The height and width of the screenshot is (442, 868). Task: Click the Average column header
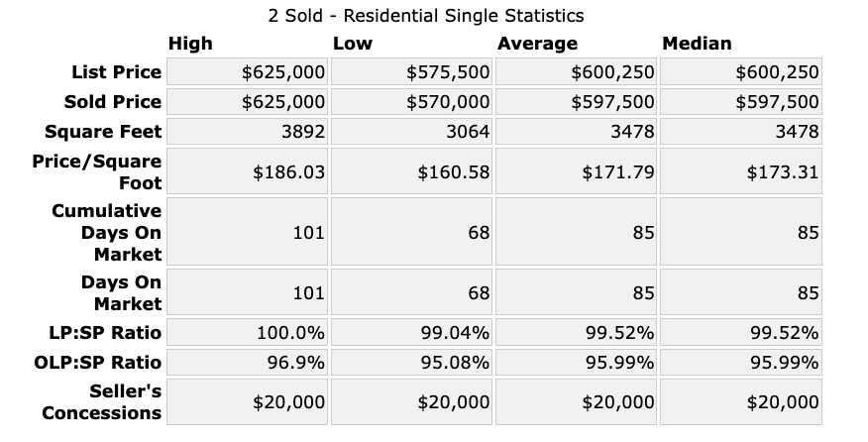pos(537,44)
